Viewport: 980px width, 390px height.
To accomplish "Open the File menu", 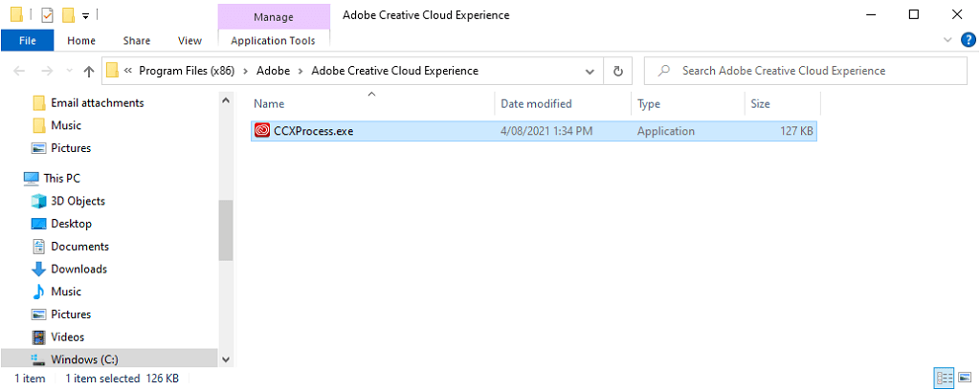I will [28, 40].
